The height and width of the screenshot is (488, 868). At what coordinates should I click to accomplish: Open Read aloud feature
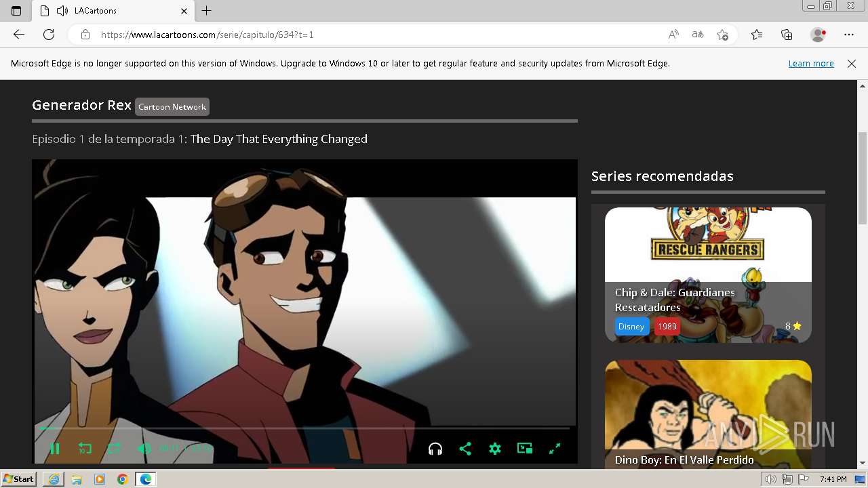(x=673, y=35)
